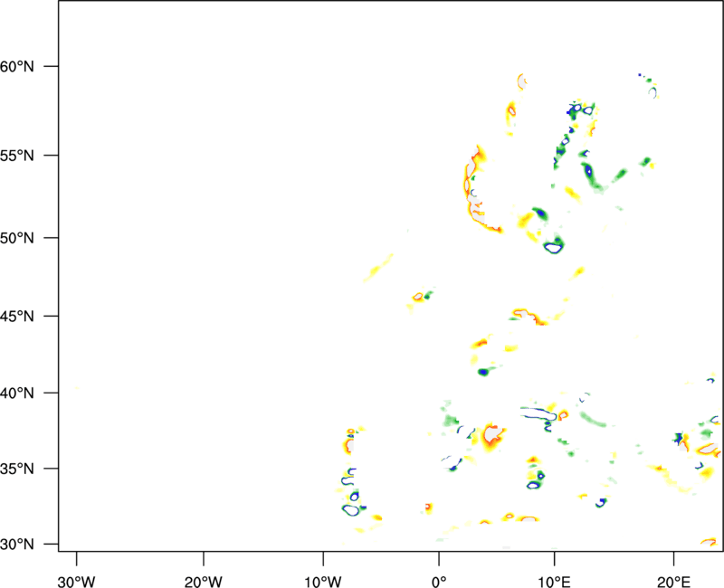The height and width of the screenshot is (588, 724).
Task: Click the 50°N latitude label
Action: tap(17, 238)
